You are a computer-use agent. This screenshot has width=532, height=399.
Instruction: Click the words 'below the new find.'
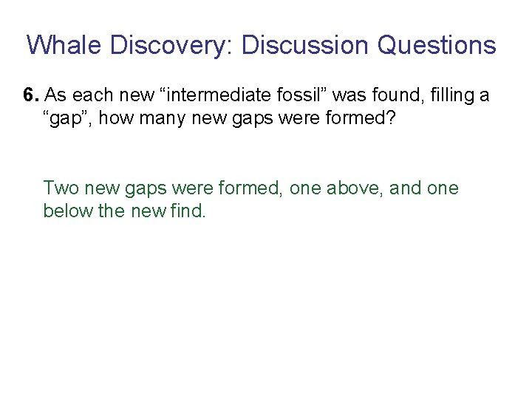tap(124, 211)
